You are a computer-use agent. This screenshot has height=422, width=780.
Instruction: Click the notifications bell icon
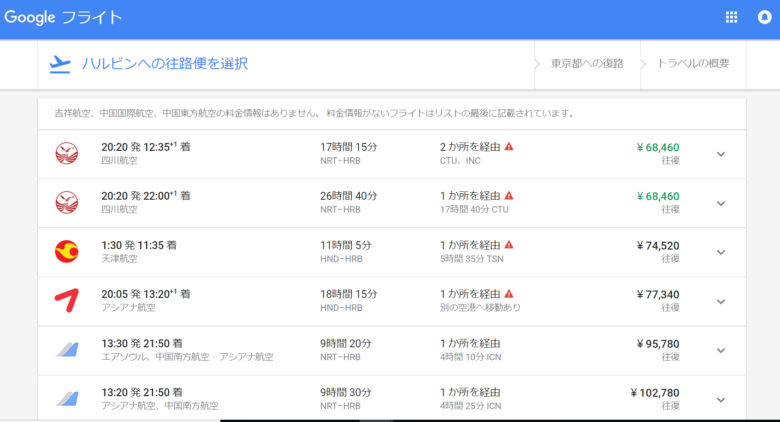tap(765, 17)
